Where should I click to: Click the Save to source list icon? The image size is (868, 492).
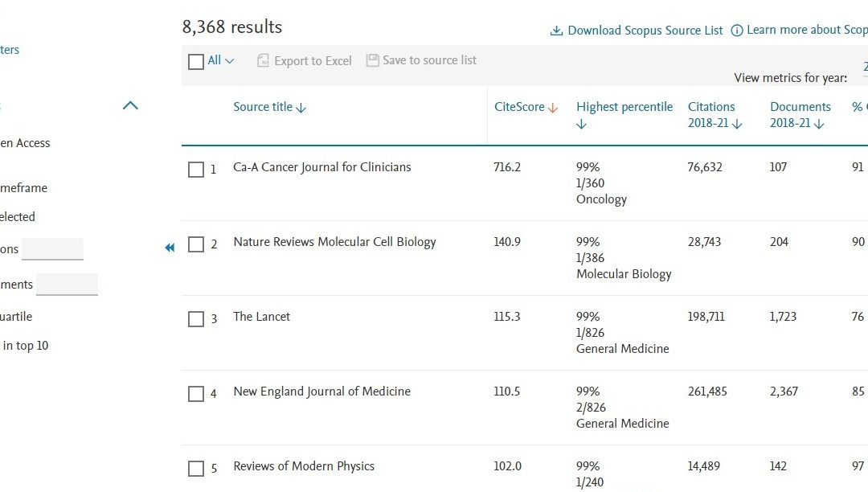point(371,59)
